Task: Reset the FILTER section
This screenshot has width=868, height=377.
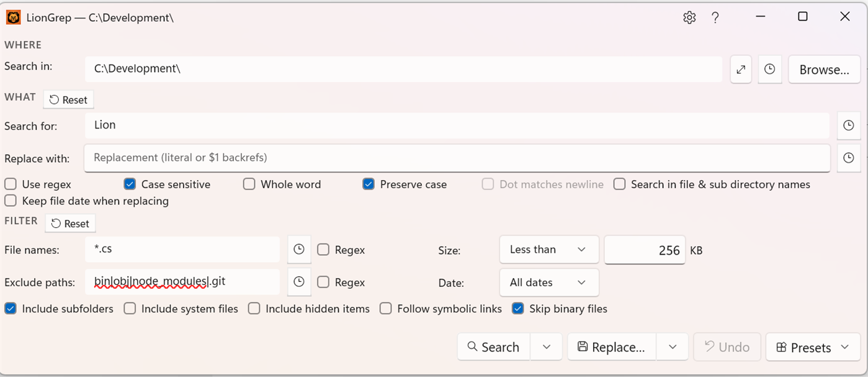Action: pyautogui.click(x=70, y=224)
